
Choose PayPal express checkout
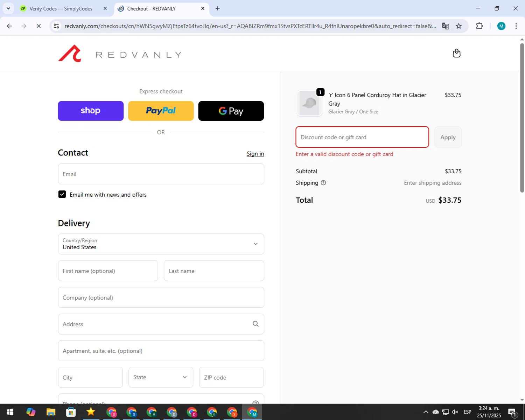click(x=161, y=111)
